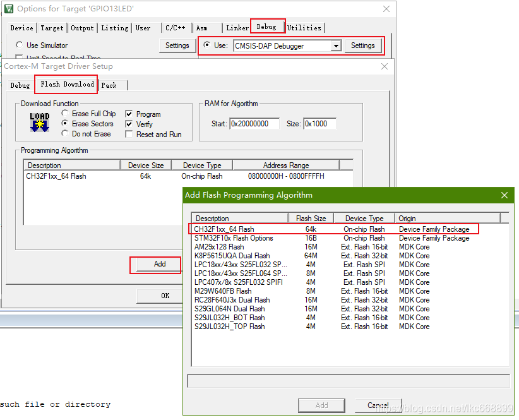Select RC28F640J3x Dual Flash row
This screenshot has height=420, width=519.
click(x=350, y=300)
